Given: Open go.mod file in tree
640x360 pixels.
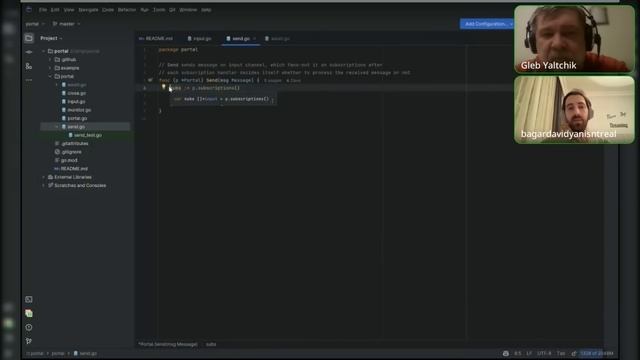Looking at the screenshot, I should (x=66, y=160).
